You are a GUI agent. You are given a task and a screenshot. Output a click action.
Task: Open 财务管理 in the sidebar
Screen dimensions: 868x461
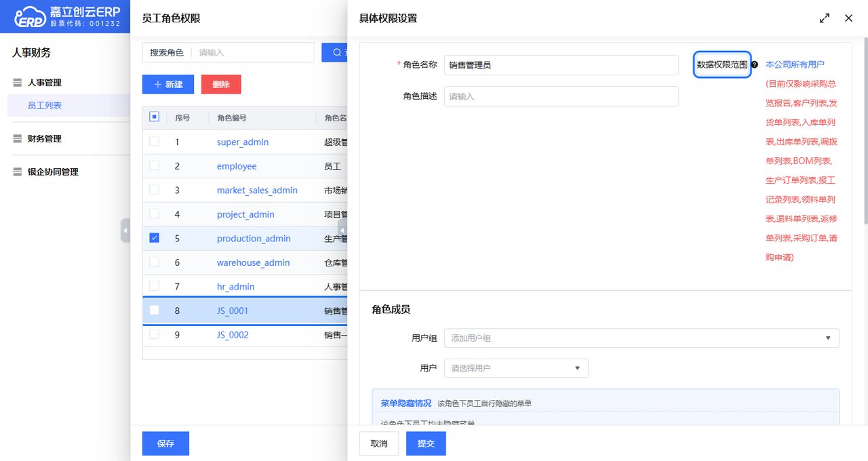tap(44, 139)
